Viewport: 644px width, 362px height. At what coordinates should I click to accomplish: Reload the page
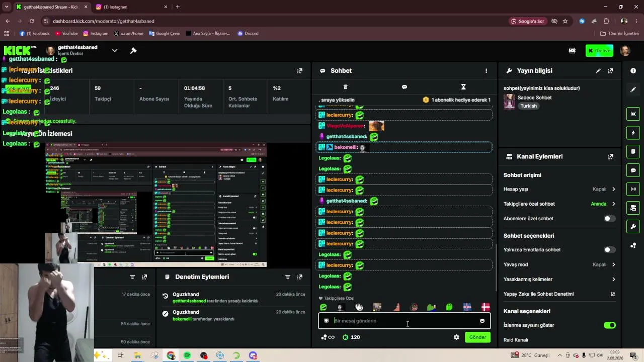click(x=32, y=21)
